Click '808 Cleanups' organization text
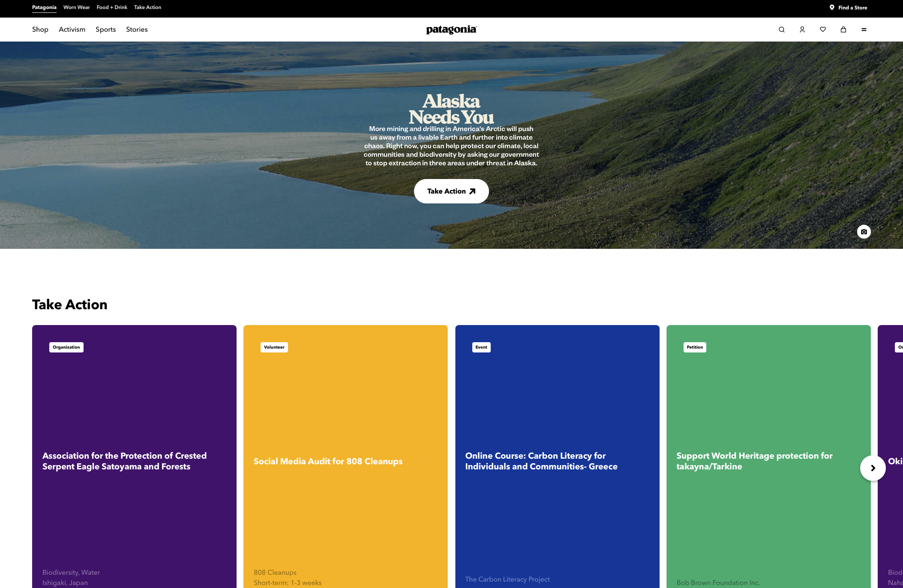This screenshot has height=588, width=903. (275, 573)
